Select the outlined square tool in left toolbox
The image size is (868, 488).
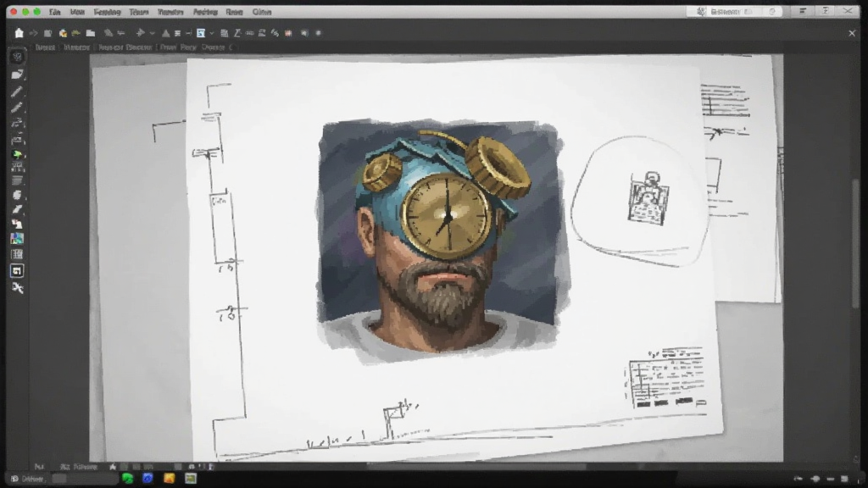[x=17, y=271]
